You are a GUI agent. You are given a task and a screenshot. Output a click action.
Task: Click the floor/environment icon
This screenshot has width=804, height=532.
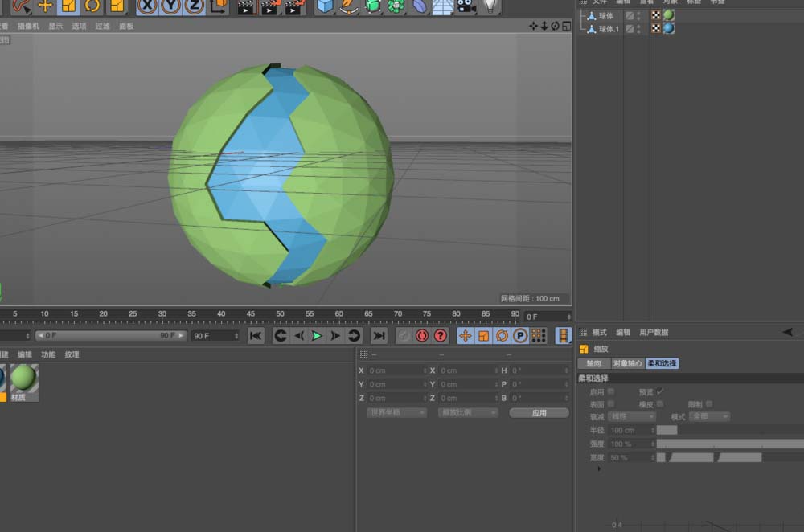[x=442, y=6]
